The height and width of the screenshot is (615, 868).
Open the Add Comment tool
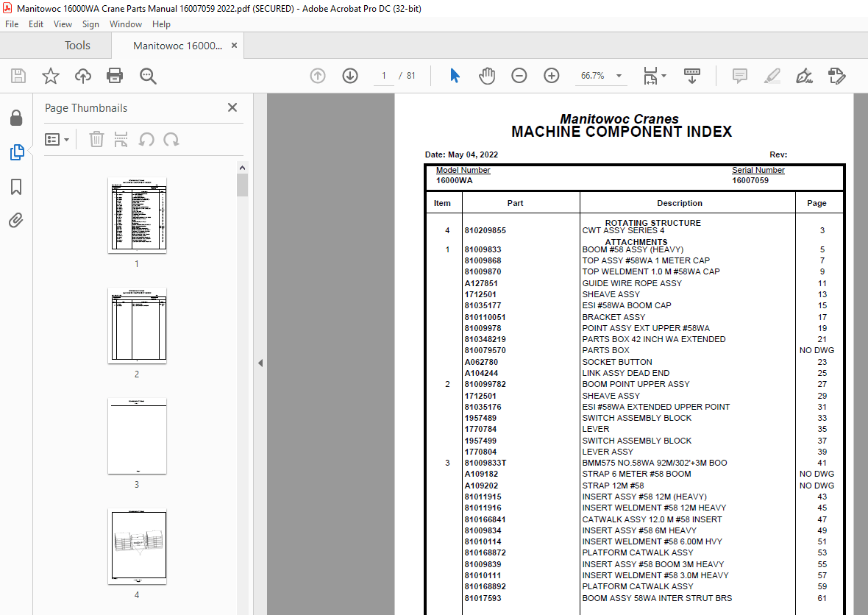pyautogui.click(x=739, y=75)
